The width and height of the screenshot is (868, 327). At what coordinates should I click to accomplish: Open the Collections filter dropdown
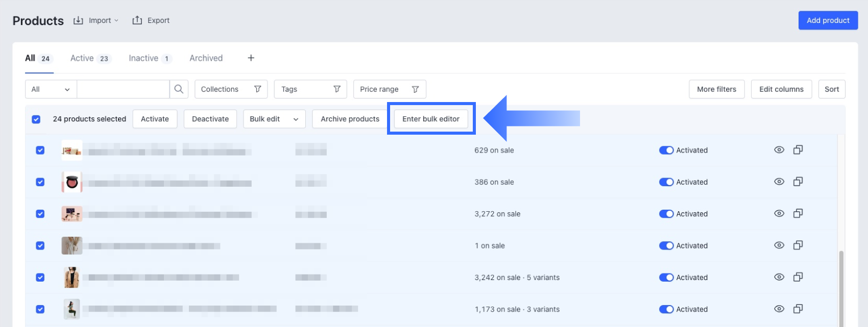tap(231, 89)
